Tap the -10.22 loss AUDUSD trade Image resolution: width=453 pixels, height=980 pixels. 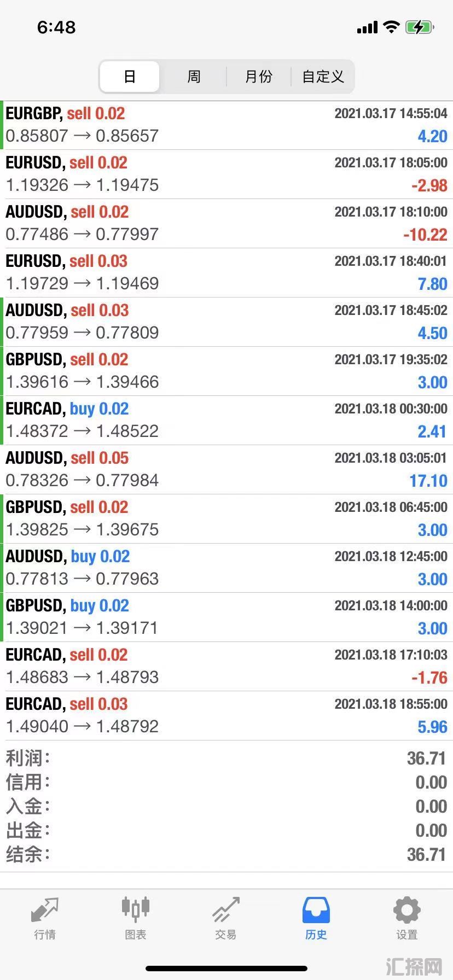pos(226,224)
